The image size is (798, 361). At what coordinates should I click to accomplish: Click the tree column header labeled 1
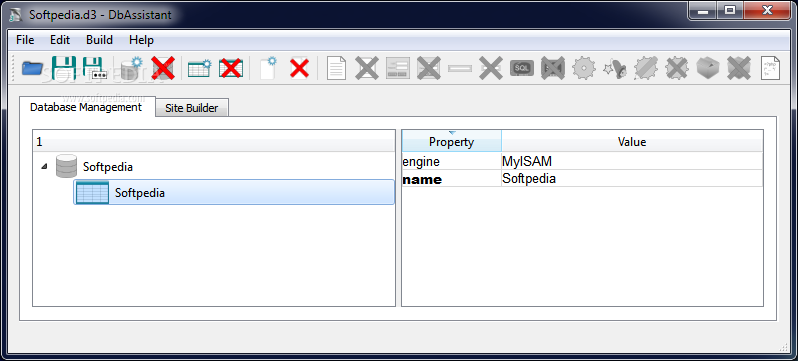[214, 142]
